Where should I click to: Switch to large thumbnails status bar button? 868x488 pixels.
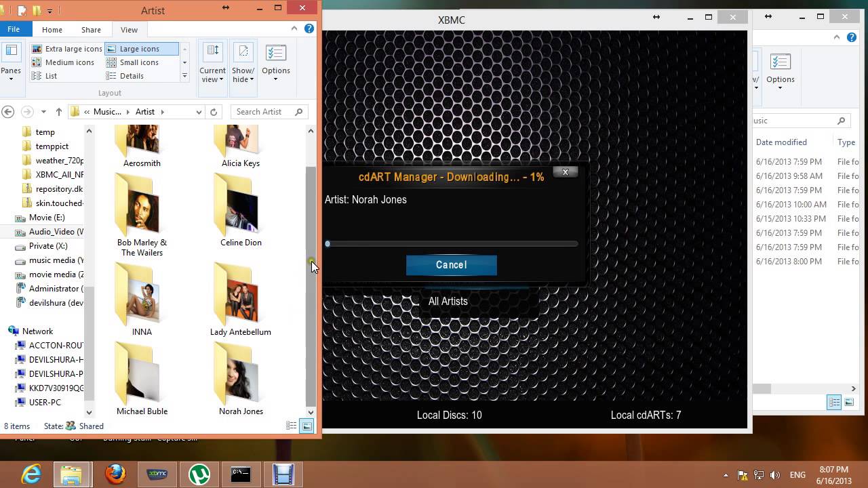[307, 426]
